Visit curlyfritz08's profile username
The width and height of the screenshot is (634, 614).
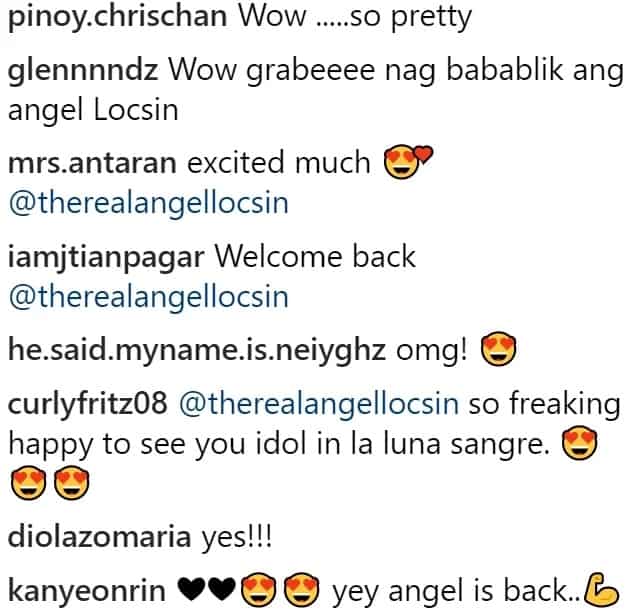[88, 404]
